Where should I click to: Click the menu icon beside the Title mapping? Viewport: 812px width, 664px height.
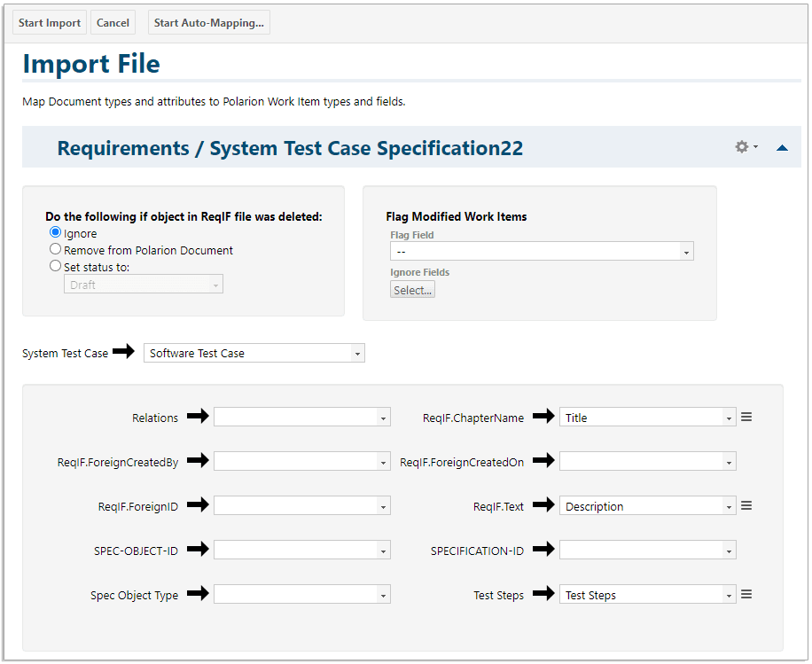[x=746, y=417]
